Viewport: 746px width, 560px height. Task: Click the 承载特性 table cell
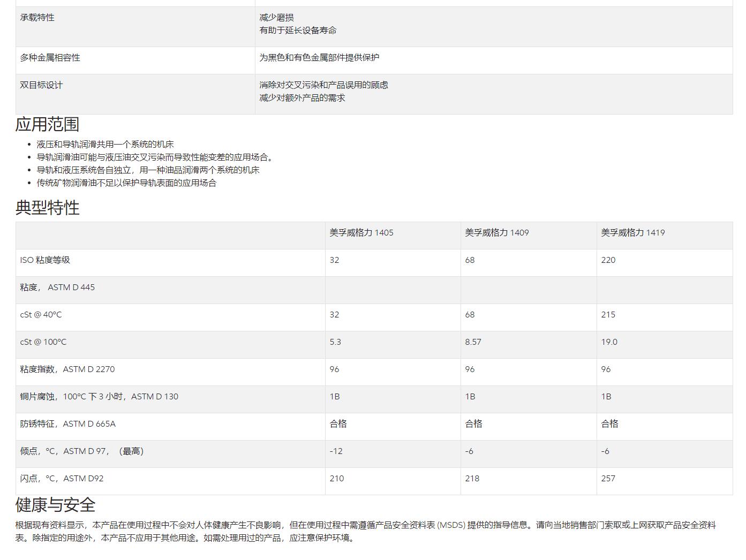tap(135, 26)
